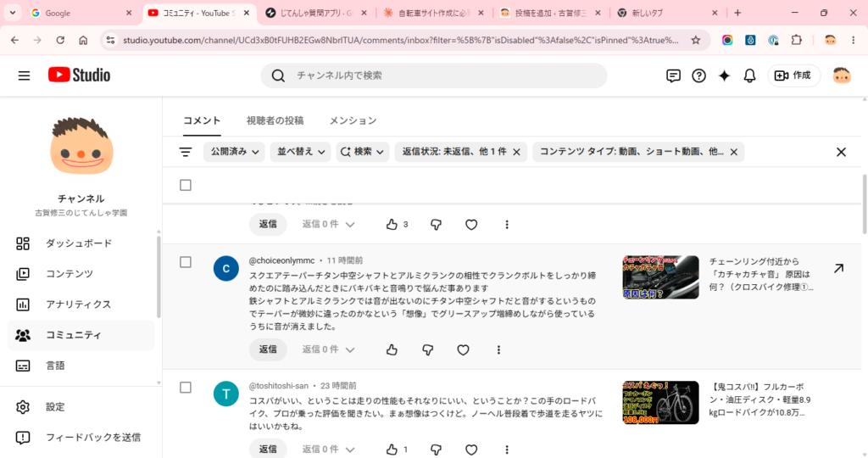Heart the @choiceonlymmc comment
This screenshot has width=868, height=458.
pos(463,350)
